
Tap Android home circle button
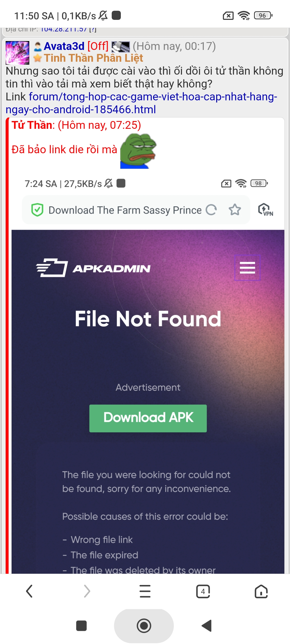tap(144, 626)
